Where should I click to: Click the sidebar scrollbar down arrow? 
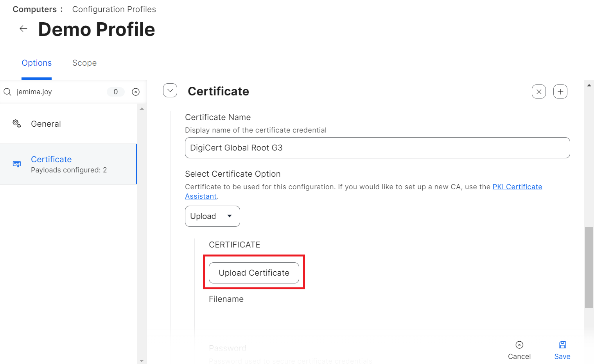pyautogui.click(x=142, y=360)
